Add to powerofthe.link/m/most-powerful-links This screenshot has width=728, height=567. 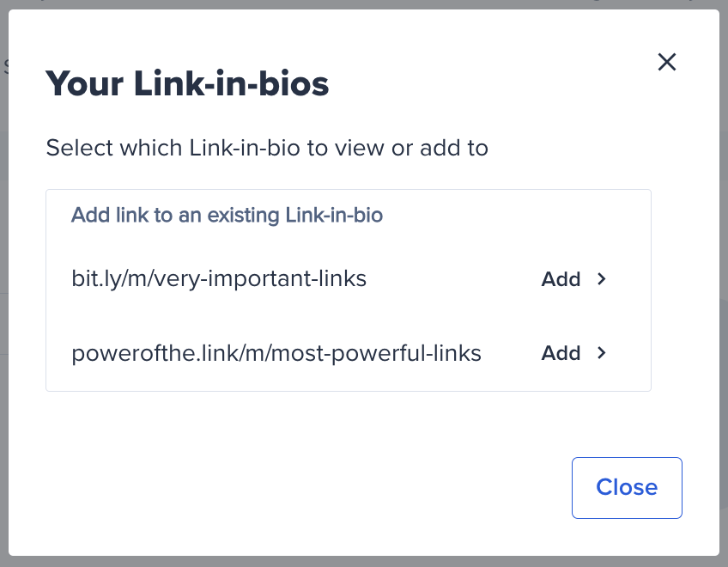pos(561,353)
